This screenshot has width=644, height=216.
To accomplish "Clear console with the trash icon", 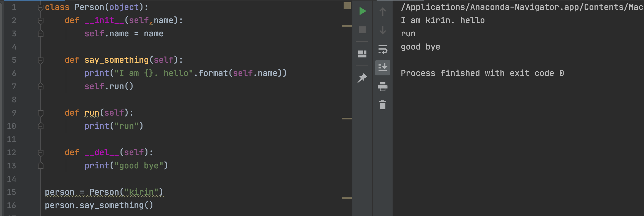I will (x=383, y=105).
